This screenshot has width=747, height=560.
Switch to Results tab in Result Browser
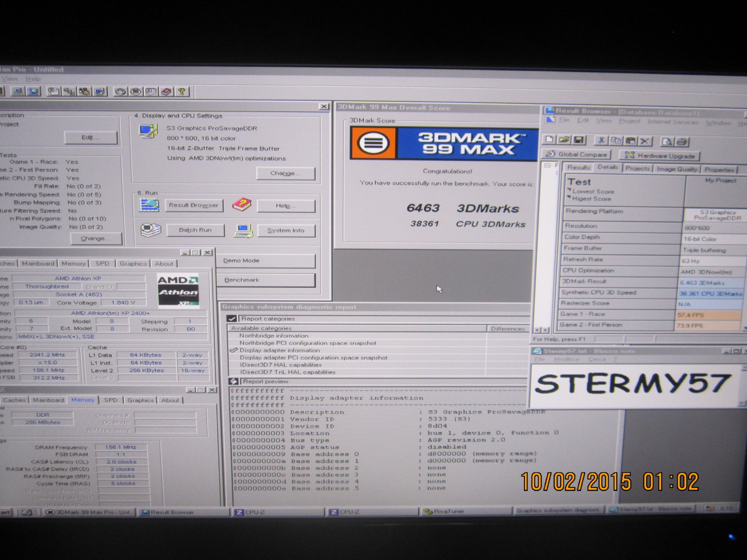click(578, 167)
